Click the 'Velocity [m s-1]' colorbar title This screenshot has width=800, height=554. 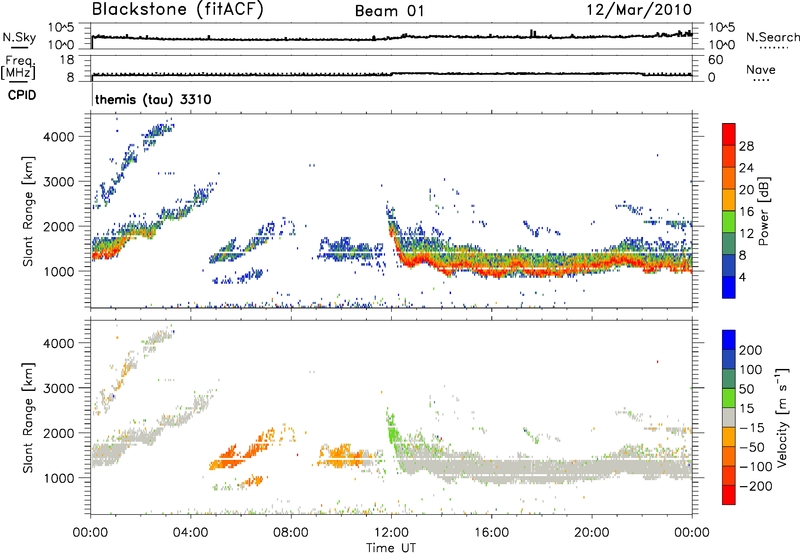pyautogui.click(x=782, y=417)
